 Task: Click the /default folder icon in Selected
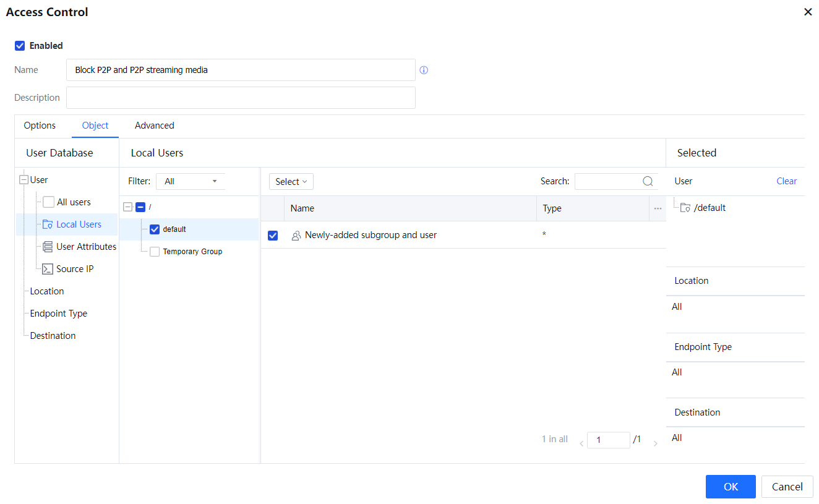[685, 208]
